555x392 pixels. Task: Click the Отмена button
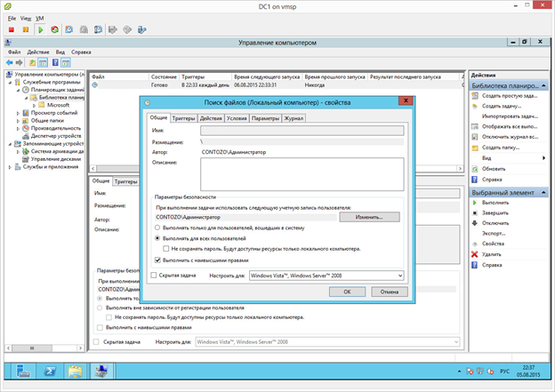point(390,292)
